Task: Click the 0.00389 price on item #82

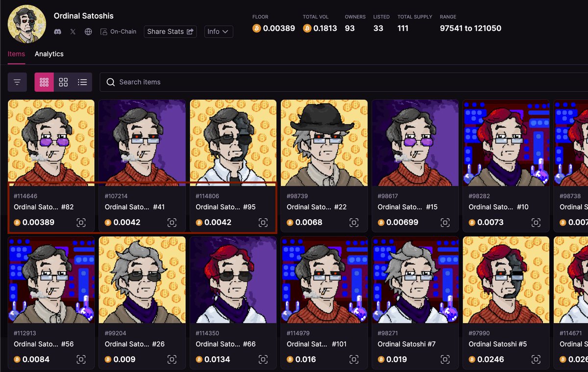Action: point(38,223)
